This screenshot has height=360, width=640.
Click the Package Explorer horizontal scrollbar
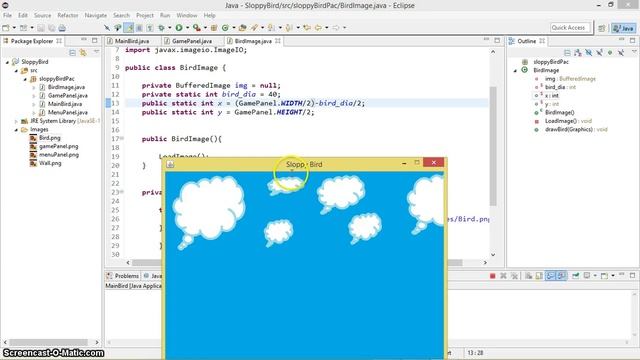(49, 342)
